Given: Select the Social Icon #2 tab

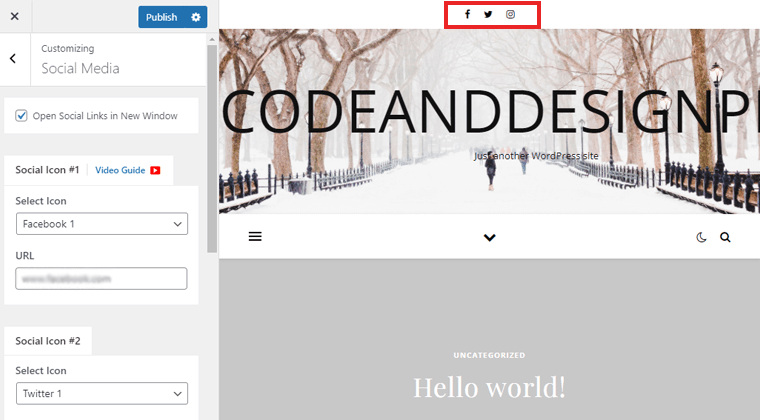Looking at the screenshot, I should point(48,341).
